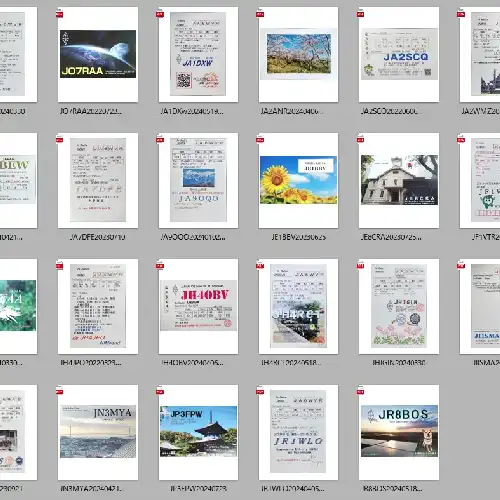Click the file name starting with JA2ANP
The height and width of the screenshot is (500, 500).
(x=292, y=111)
